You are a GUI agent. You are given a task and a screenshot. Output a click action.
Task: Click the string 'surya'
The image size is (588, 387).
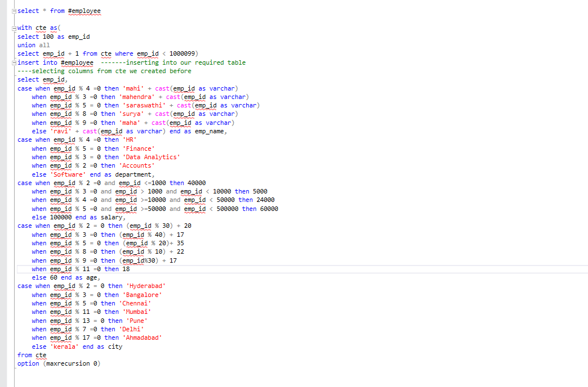131,114
